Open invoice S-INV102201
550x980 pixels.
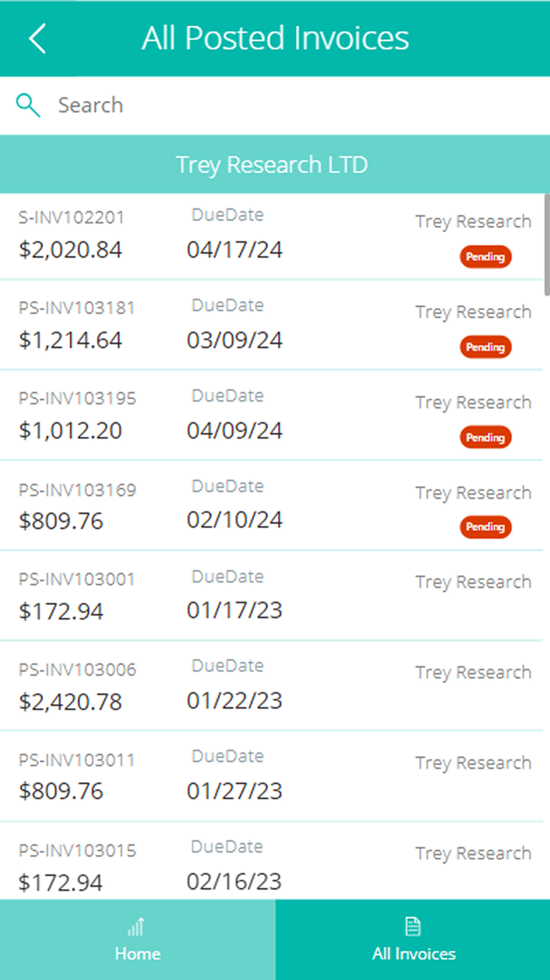(x=71, y=218)
